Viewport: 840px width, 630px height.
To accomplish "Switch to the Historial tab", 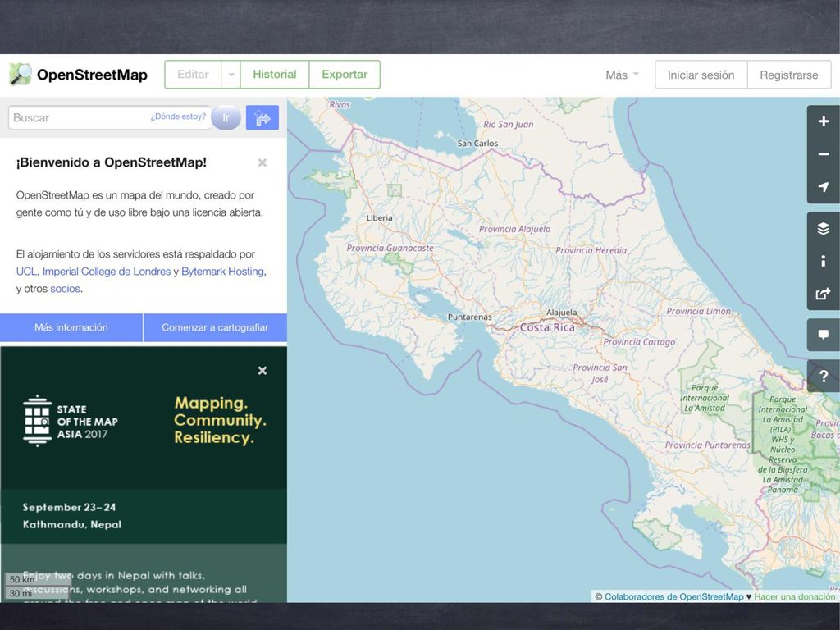I will [x=275, y=75].
